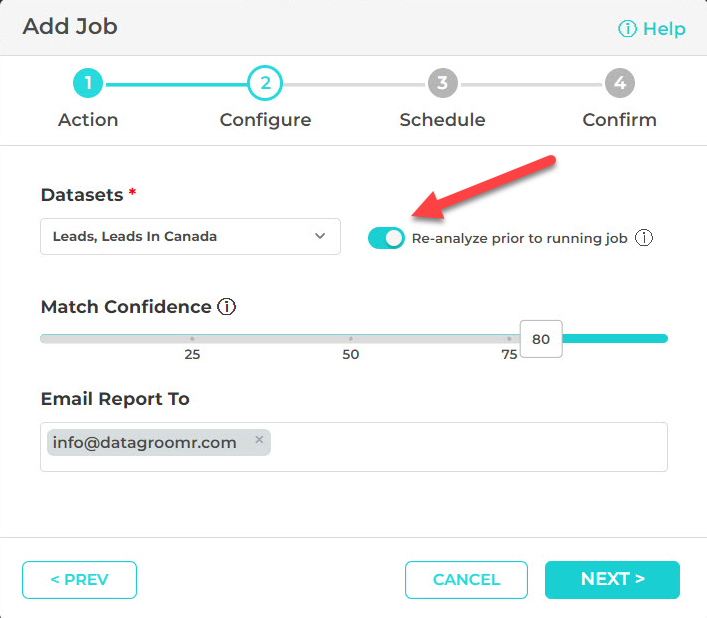
Task: Click the NEXT button
Action: point(612,580)
